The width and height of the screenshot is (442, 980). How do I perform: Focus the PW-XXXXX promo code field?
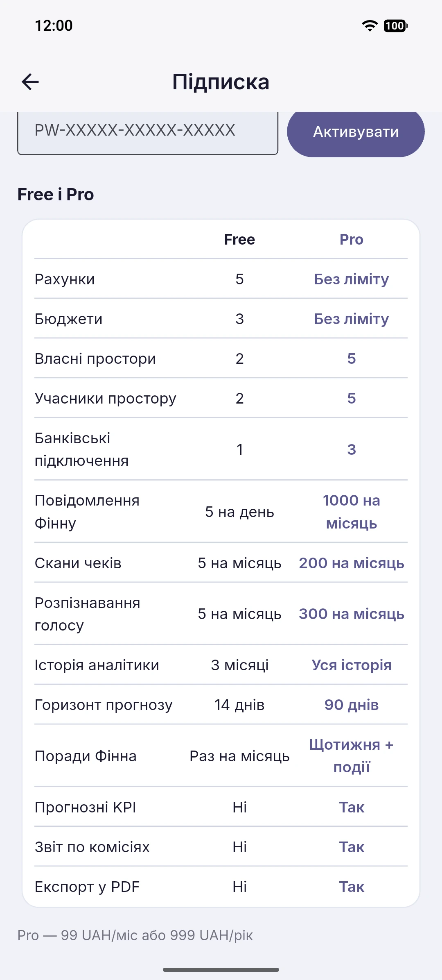click(148, 132)
